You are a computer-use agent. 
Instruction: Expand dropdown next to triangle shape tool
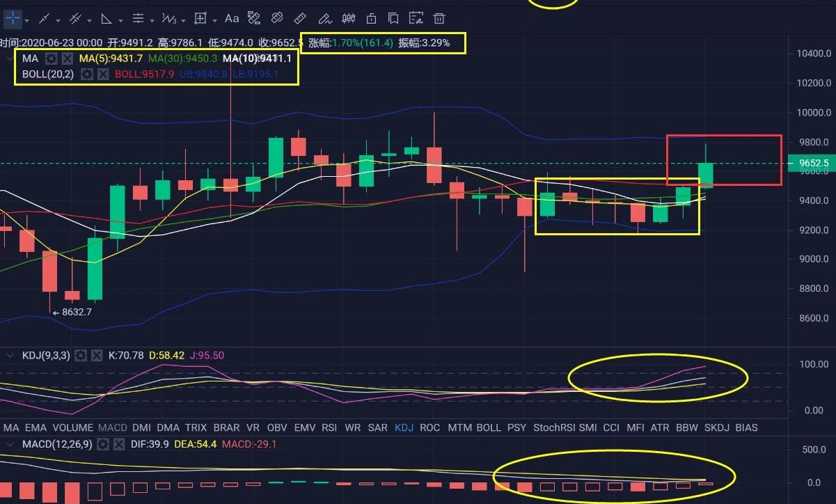(122, 19)
